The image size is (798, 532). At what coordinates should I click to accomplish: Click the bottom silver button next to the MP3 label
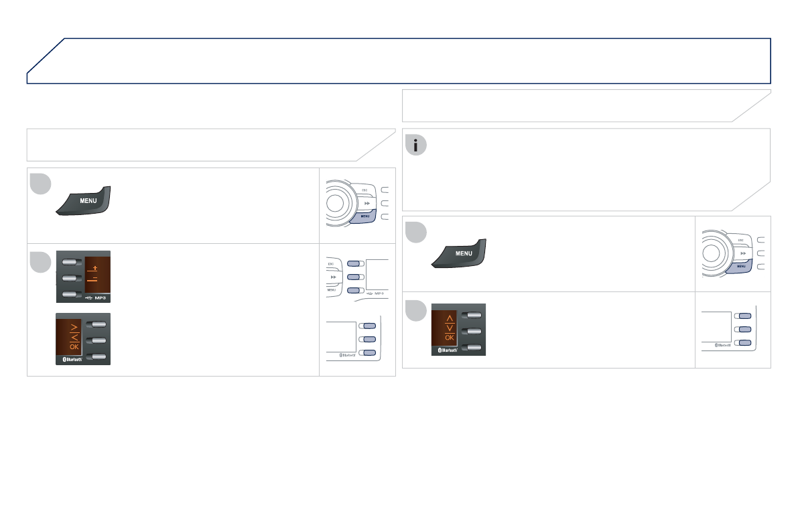[x=72, y=294]
